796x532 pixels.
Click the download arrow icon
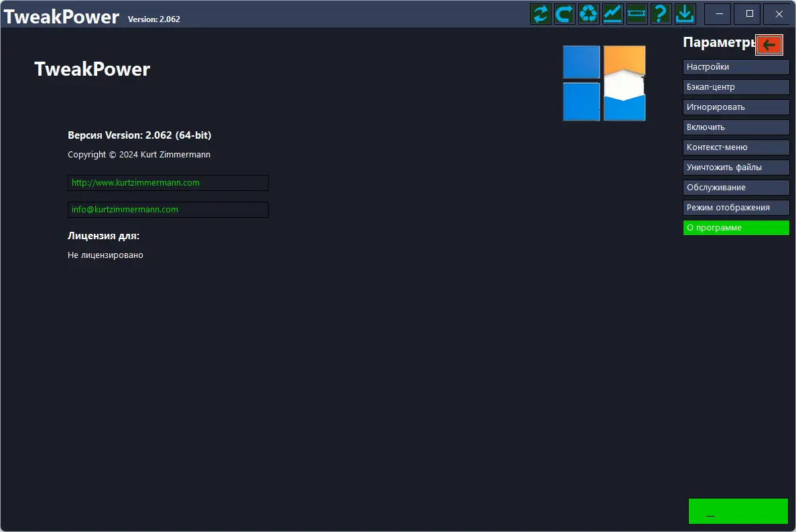click(685, 13)
